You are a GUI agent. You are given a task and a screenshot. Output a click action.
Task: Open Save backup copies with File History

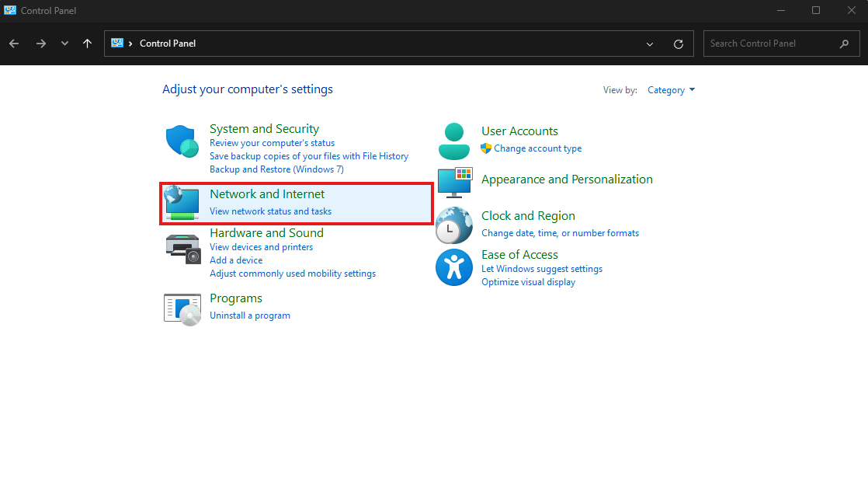[309, 156]
